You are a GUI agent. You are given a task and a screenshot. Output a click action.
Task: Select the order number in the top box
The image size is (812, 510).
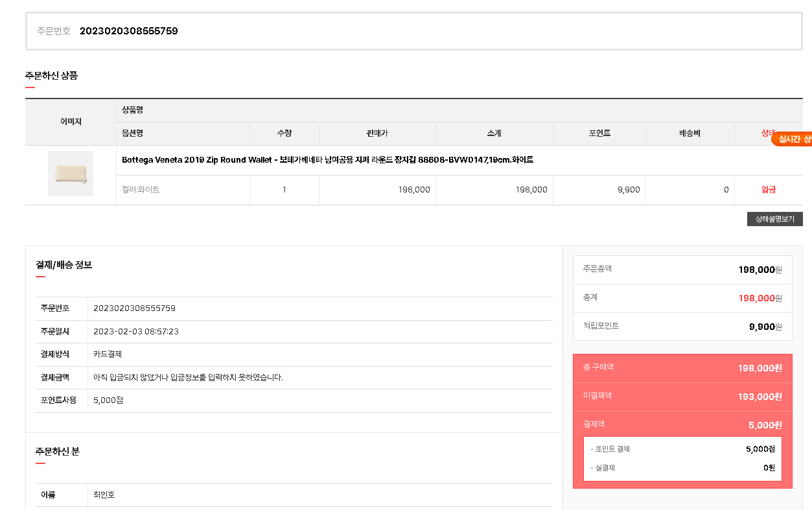[128, 31]
